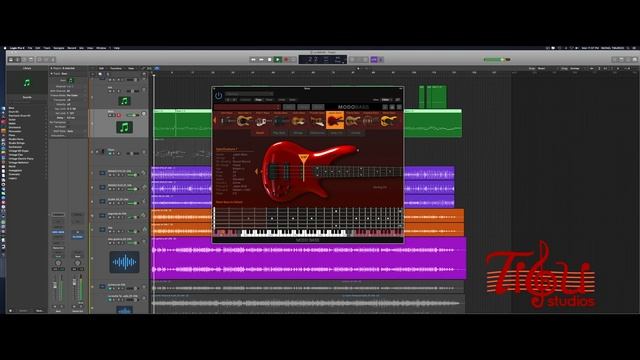The image size is (640, 360).
Task: Switch to the Amp/FX tab
Action: (x=336, y=133)
